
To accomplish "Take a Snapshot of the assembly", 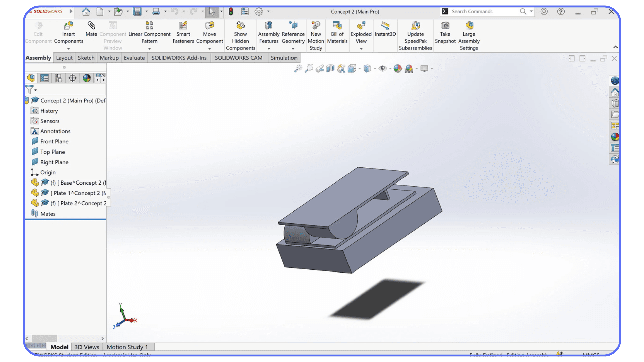I will coord(445,32).
